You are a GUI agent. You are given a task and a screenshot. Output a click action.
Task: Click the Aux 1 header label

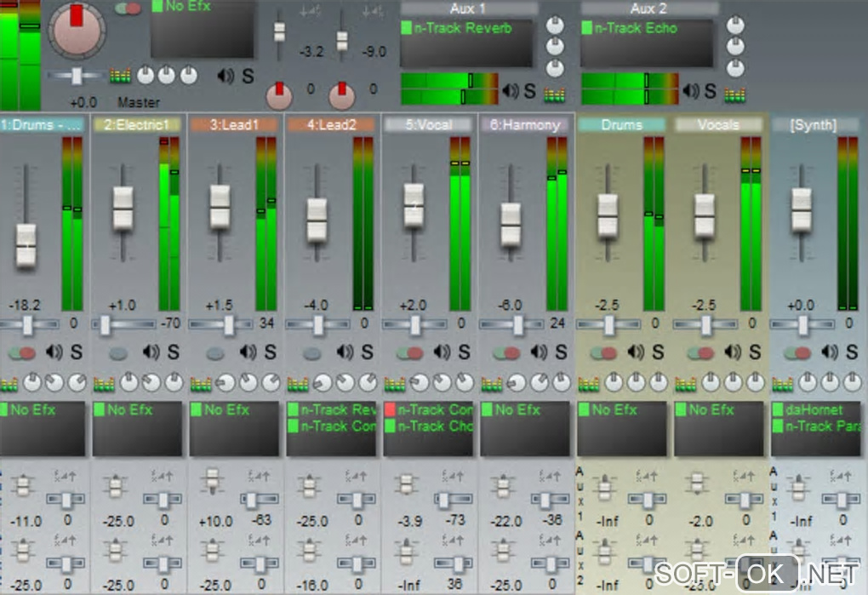(x=469, y=9)
